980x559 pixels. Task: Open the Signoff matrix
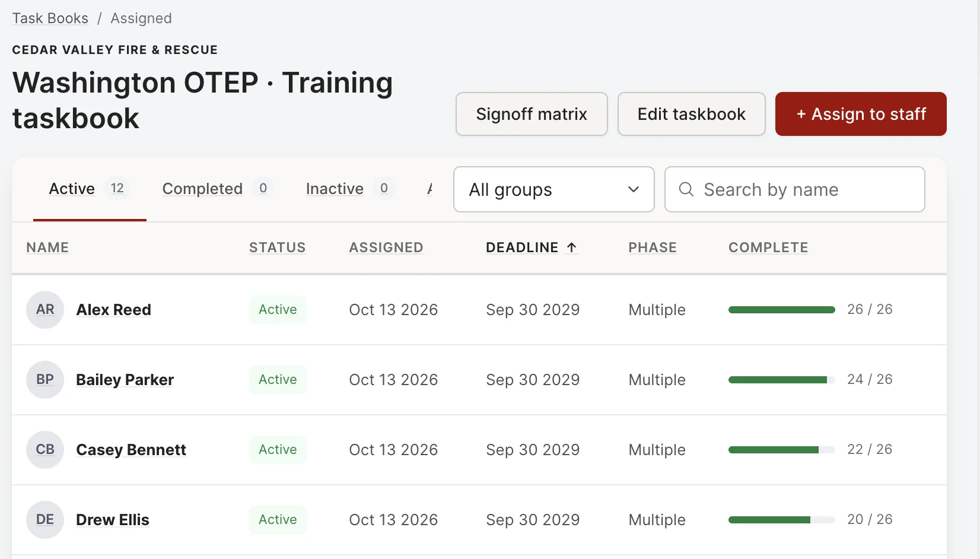(532, 114)
